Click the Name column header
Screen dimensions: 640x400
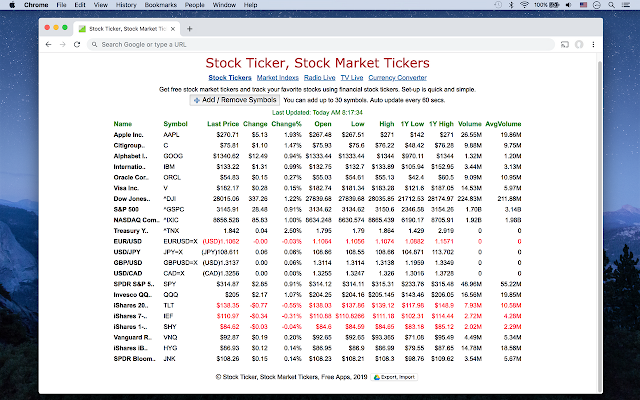click(x=123, y=124)
